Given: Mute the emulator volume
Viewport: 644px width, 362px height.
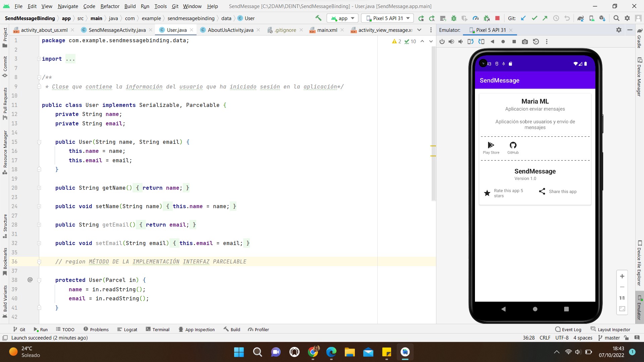Looking at the screenshot, I should point(460,42).
